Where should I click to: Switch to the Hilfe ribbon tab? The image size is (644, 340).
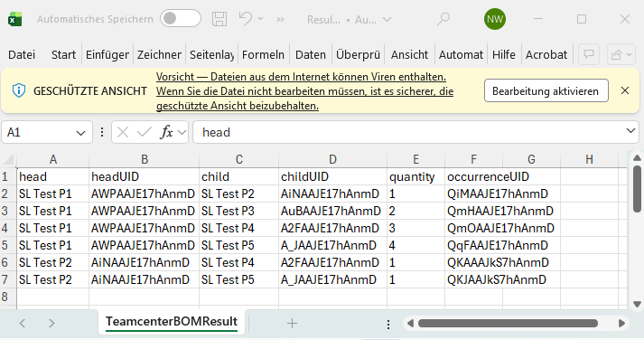503,54
